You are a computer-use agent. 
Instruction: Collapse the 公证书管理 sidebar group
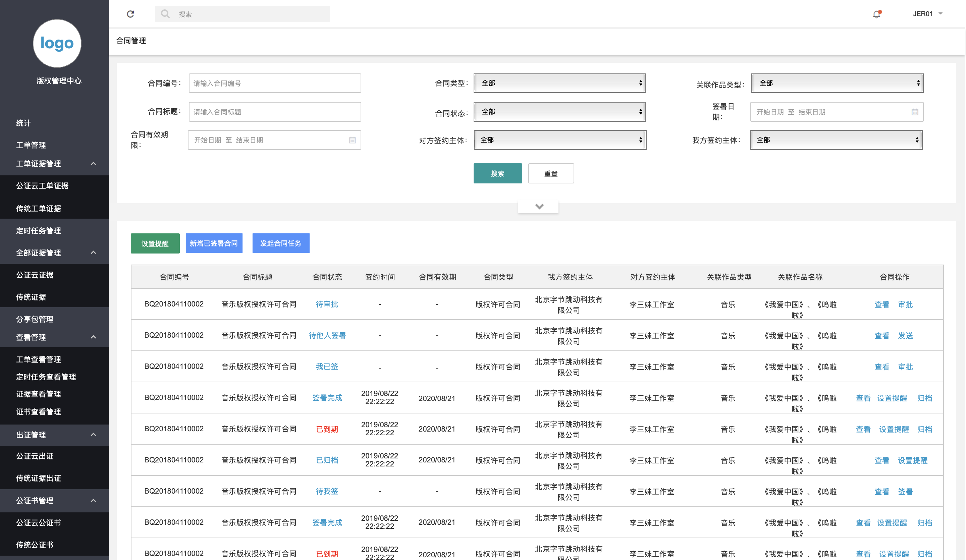click(x=93, y=501)
